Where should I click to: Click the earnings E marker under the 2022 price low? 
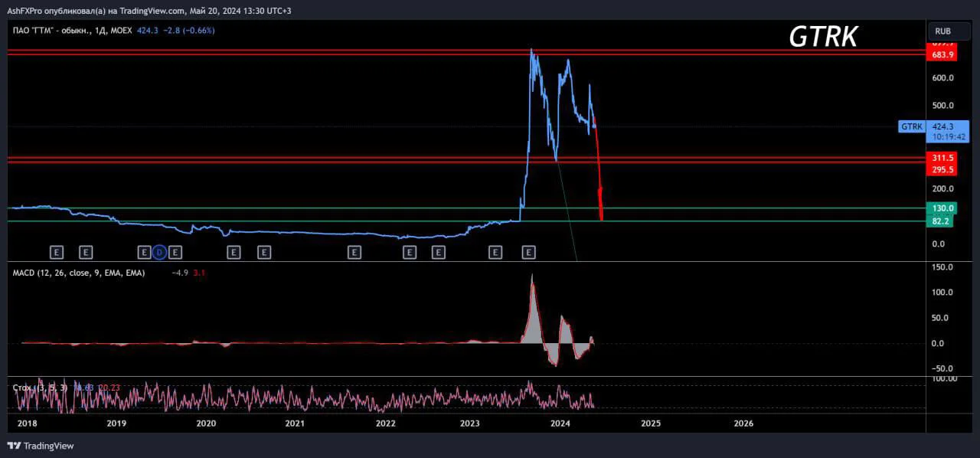coord(409,251)
